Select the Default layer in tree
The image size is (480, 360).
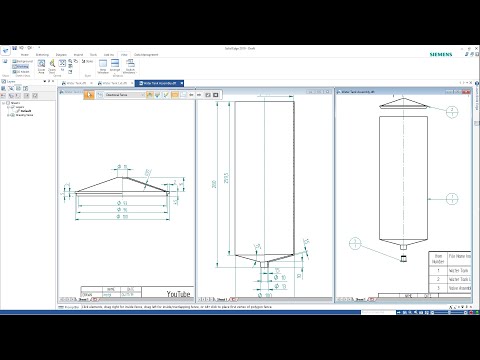[26, 111]
